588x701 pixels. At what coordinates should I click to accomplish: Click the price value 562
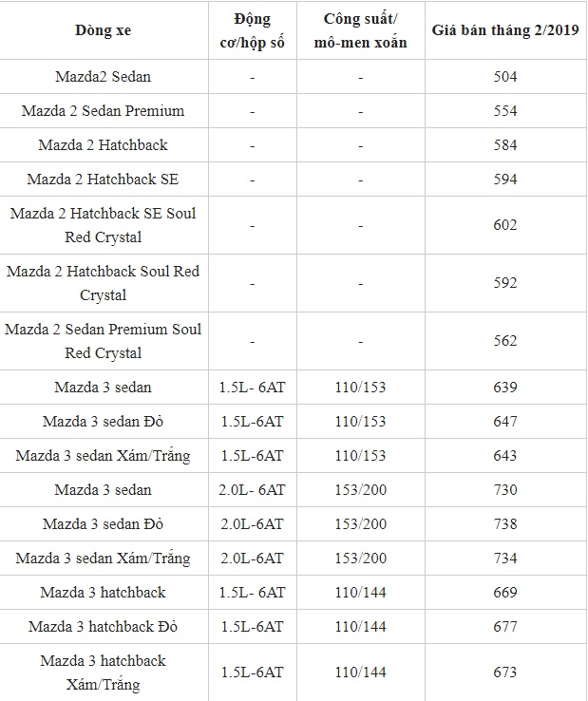coord(505,341)
